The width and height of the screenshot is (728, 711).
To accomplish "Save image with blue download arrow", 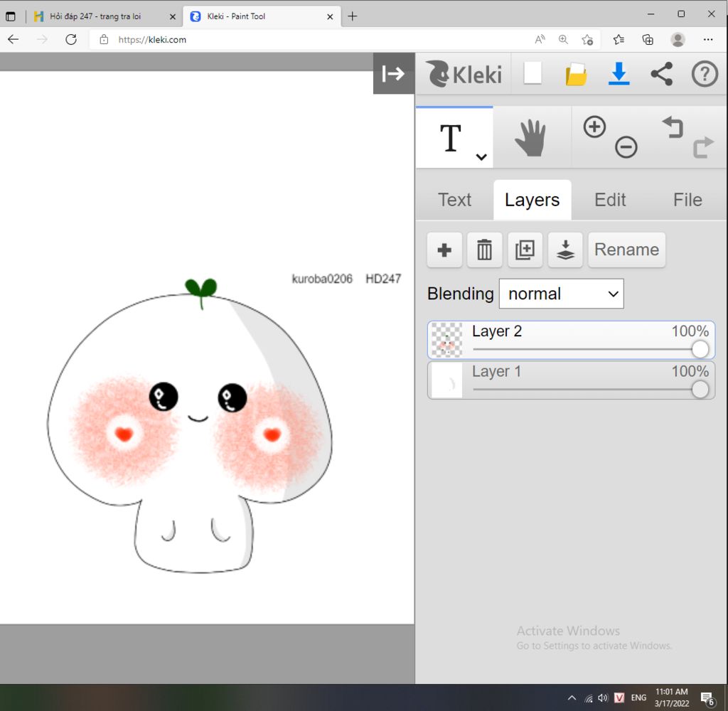I will tap(619, 74).
